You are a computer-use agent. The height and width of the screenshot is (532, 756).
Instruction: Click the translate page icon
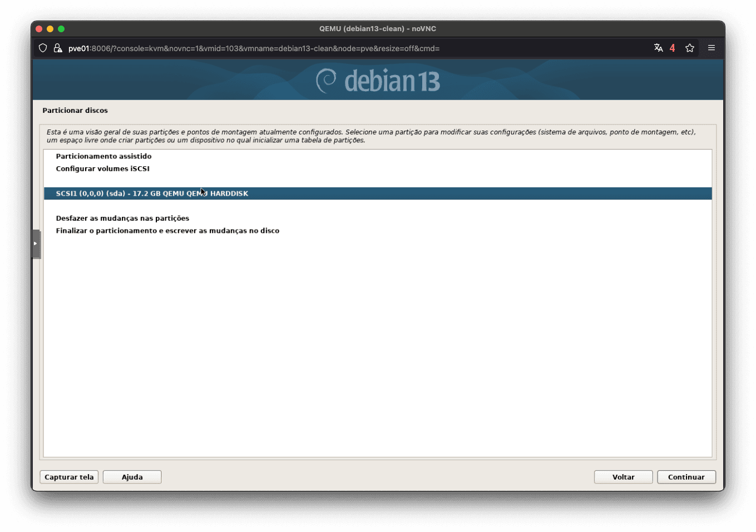point(659,48)
